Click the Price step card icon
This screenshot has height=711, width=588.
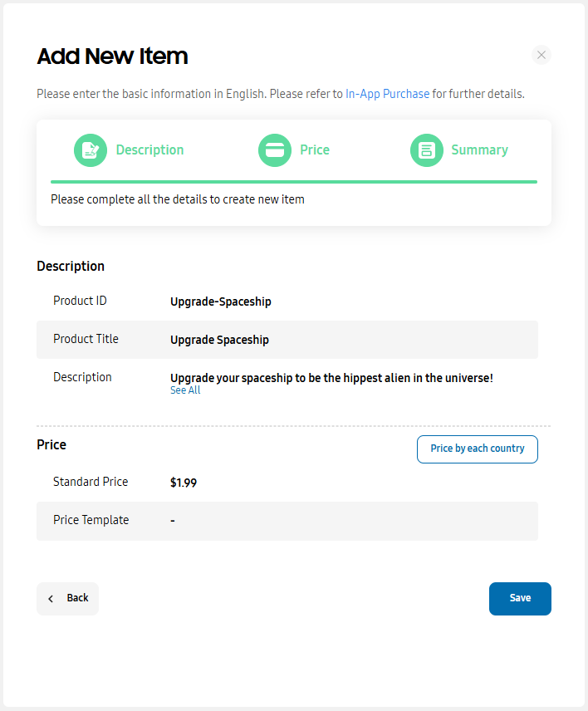tap(275, 150)
